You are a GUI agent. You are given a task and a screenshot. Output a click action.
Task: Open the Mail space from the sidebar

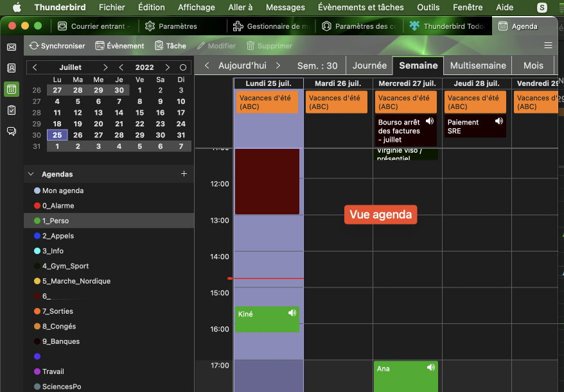12,47
